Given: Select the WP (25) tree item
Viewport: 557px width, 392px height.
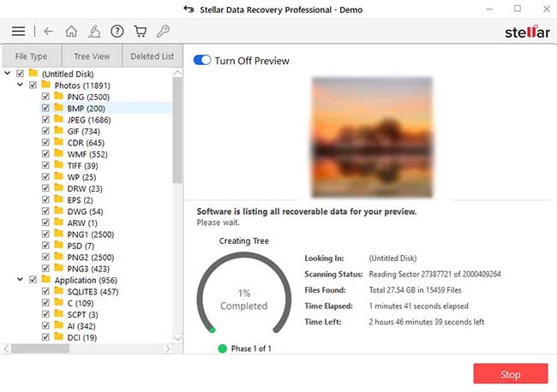Looking at the screenshot, I should pyautogui.click(x=81, y=177).
